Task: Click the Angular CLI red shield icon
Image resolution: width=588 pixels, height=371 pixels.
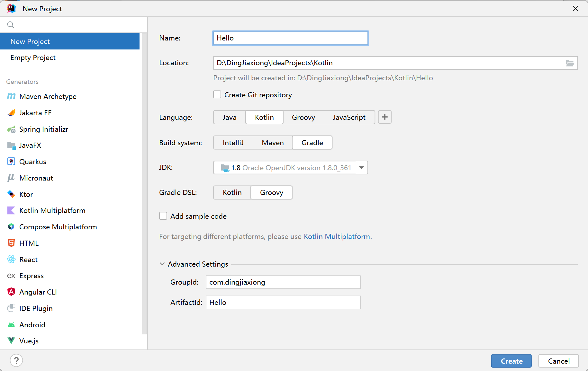Action: pos(11,292)
